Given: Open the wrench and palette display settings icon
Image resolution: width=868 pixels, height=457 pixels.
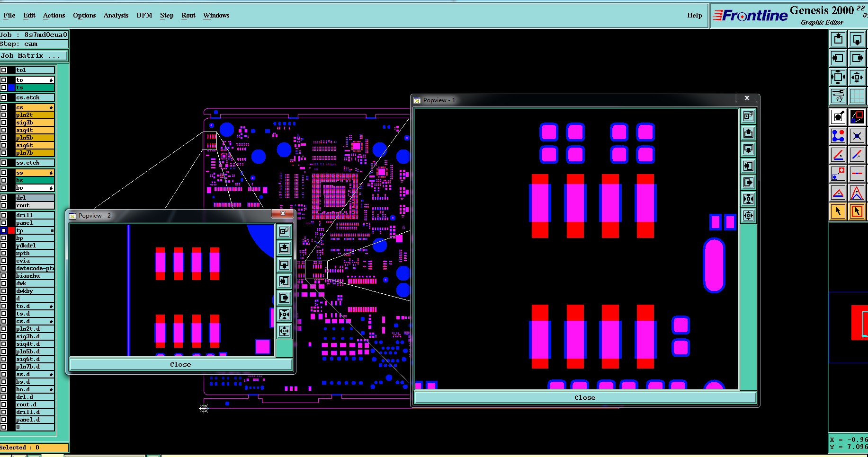Looking at the screenshot, I should 838,96.
